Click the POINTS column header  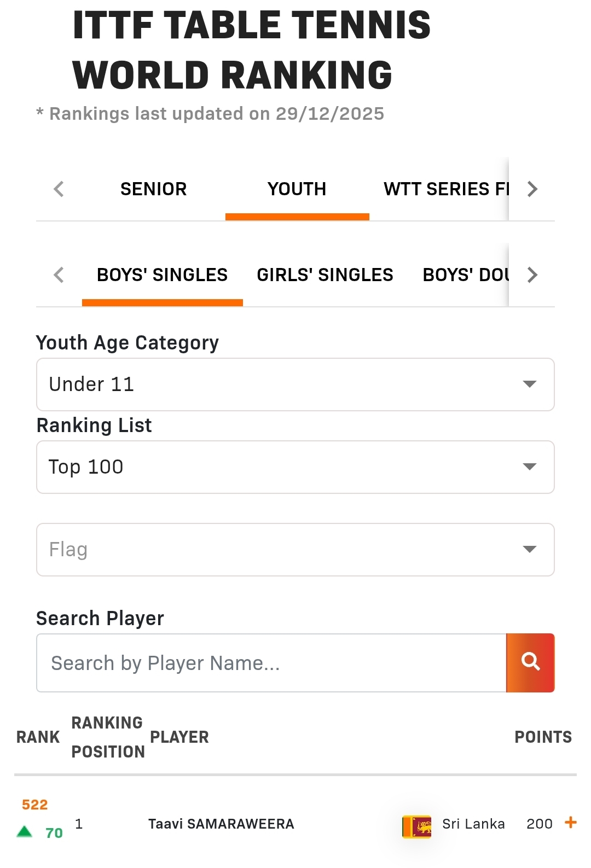[543, 737]
